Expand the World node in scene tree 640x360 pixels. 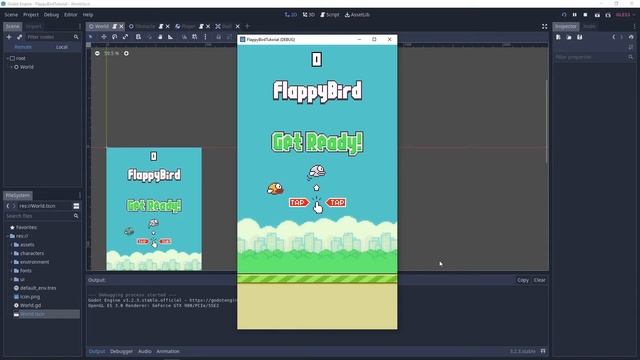pos(11,67)
